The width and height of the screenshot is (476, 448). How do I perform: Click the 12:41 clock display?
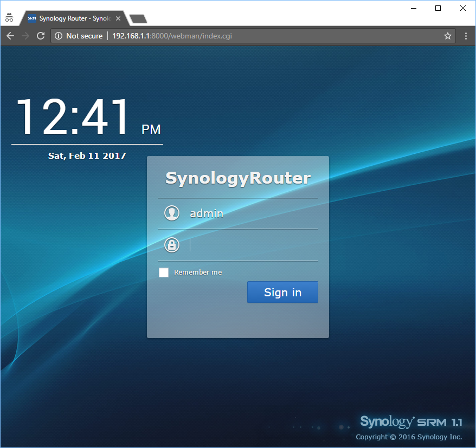click(x=88, y=116)
